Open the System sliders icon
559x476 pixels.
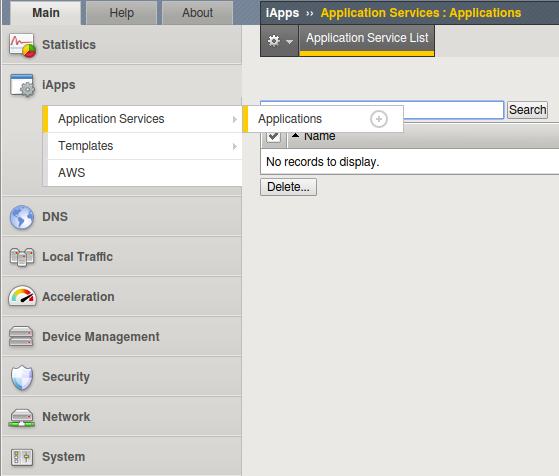pyautogui.click(x=22, y=457)
